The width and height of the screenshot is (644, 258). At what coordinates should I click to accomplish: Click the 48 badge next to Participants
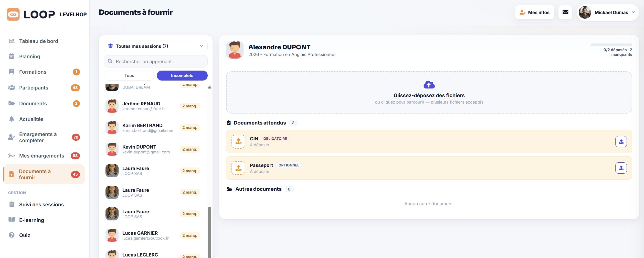(x=75, y=88)
